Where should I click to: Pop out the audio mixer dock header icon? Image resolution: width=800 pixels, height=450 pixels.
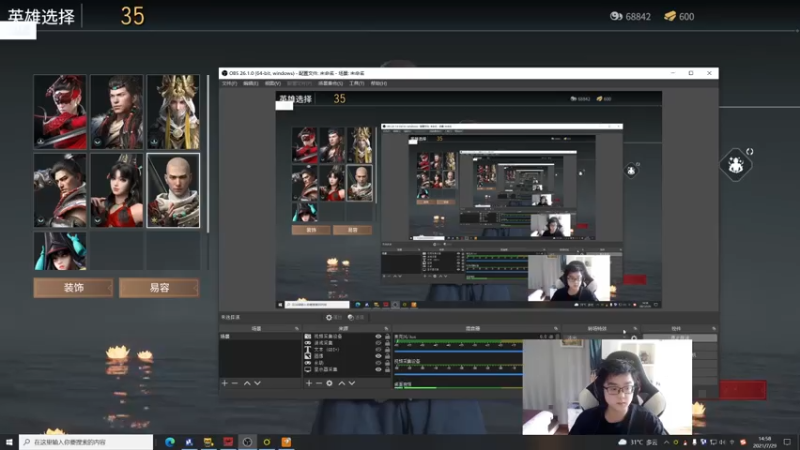pos(556,329)
